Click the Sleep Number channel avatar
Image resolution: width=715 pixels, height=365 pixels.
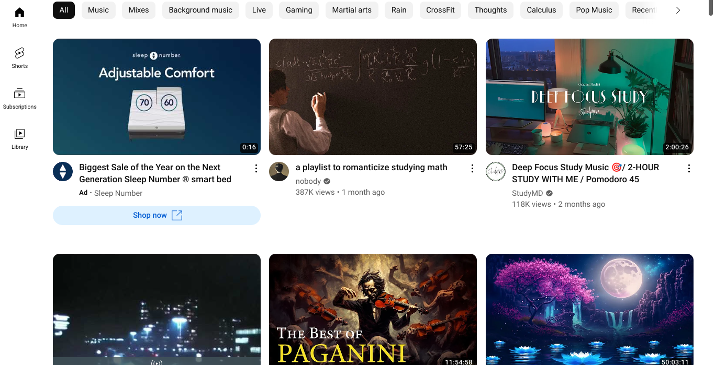coord(63,172)
